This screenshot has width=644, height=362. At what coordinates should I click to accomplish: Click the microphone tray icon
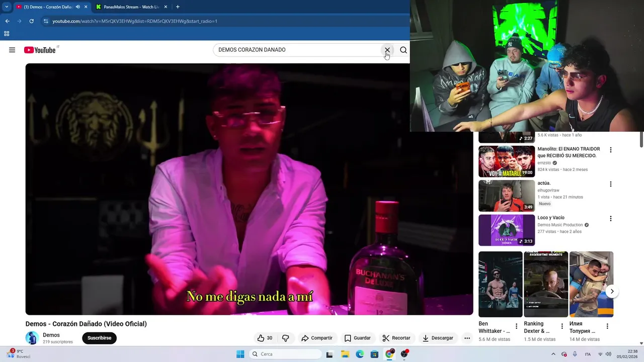pos(575,354)
